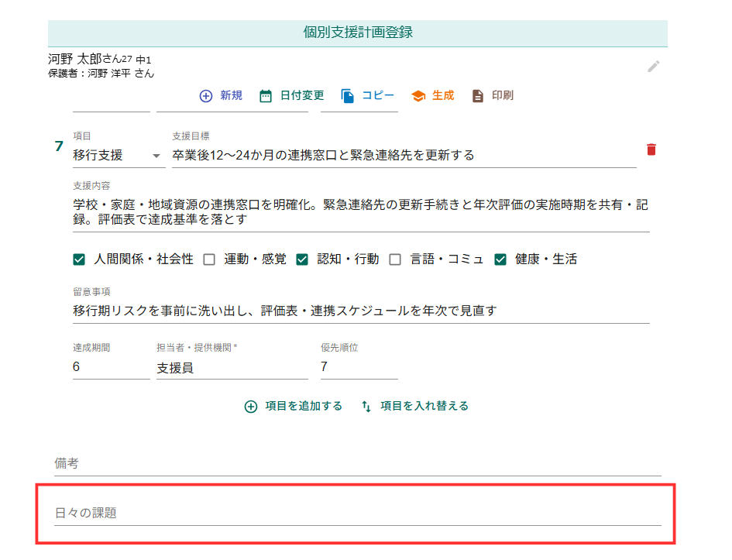This screenshot has height=560, width=732.
Task: Open 日付変更 calendar icon
Action: (266, 96)
